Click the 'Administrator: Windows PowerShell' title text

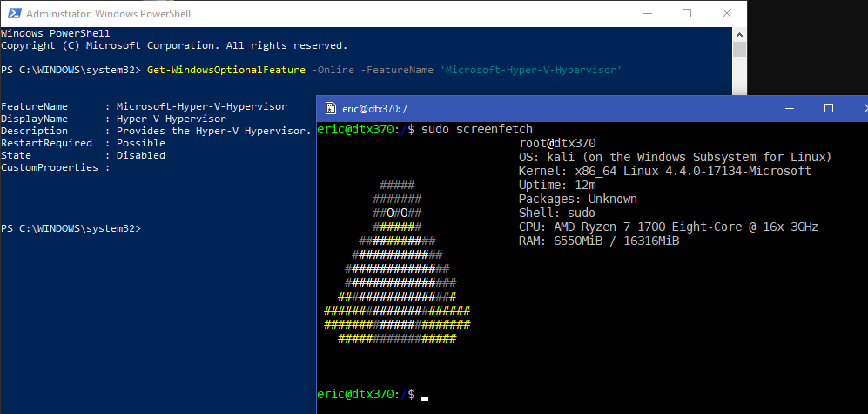pyautogui.click(x=109, y=14)
